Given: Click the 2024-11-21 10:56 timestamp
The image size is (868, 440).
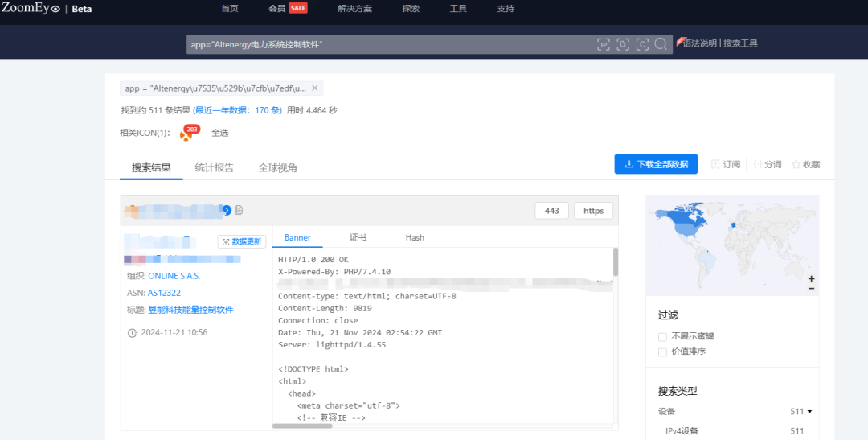Looking at the screenshot, I should pyautogui.click(x=174, y=332).
